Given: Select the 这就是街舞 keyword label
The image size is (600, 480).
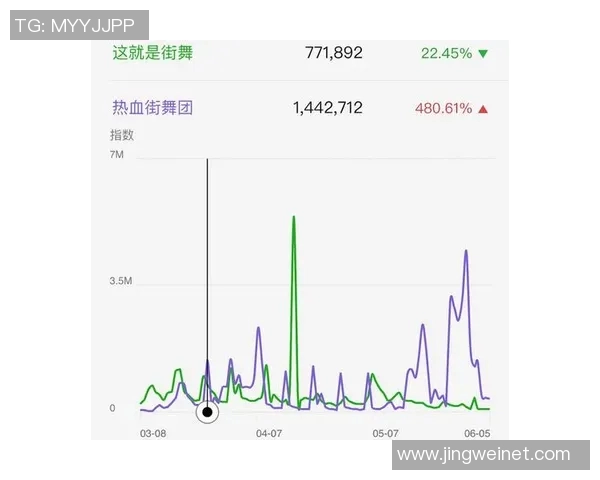Looking at the screenshot, I should pyautogui.click(x=152, y=53).
